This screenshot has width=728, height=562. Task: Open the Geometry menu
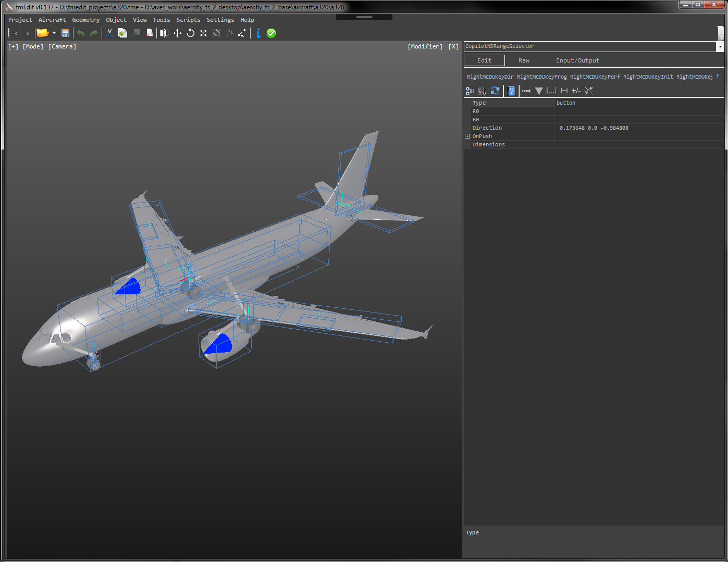tap(85, 20)
